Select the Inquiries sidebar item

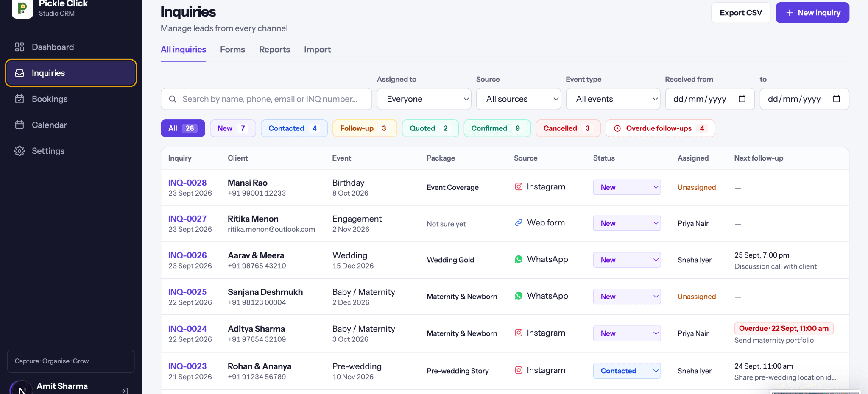71,73
